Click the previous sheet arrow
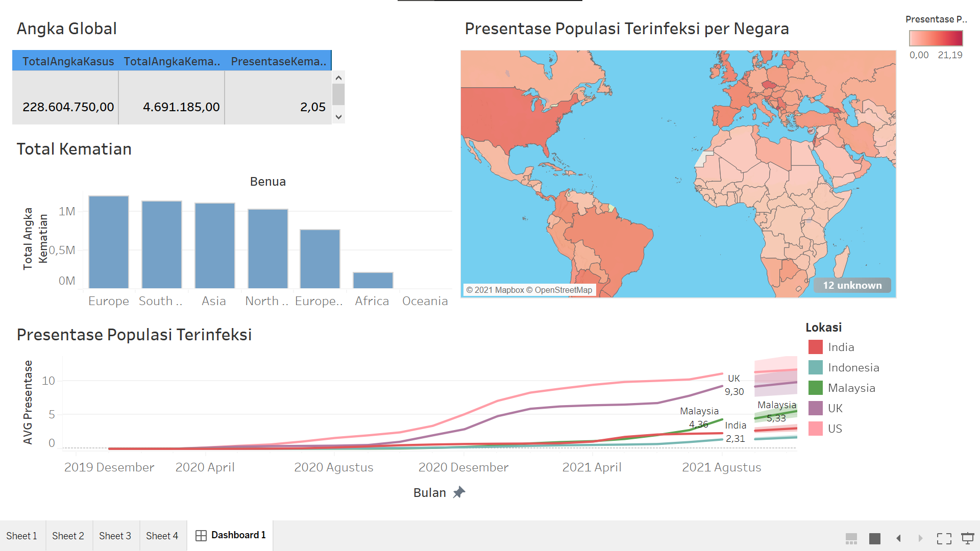Screen dimensions: 980x551 click(899, 538)
